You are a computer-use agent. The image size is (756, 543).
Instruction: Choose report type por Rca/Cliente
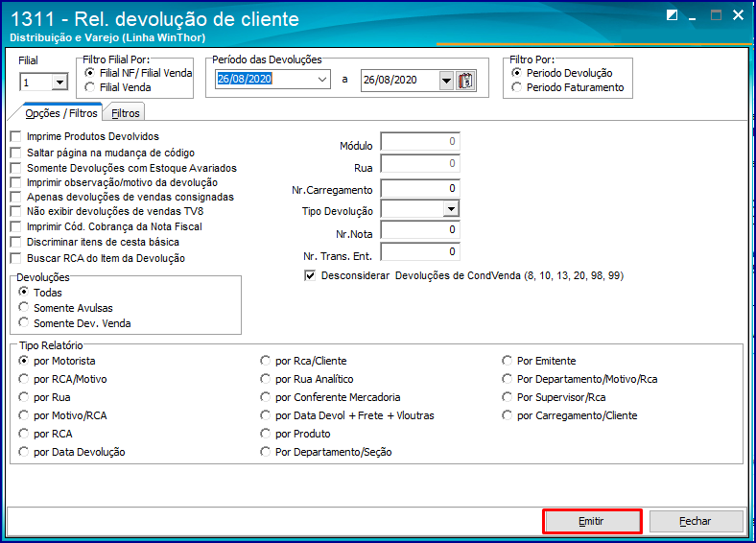[265, 361]
